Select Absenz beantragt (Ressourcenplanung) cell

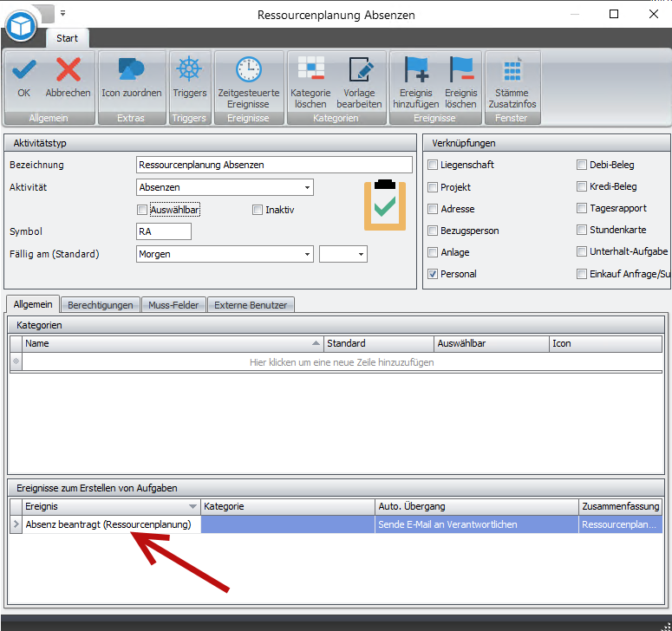coord(112,524)
